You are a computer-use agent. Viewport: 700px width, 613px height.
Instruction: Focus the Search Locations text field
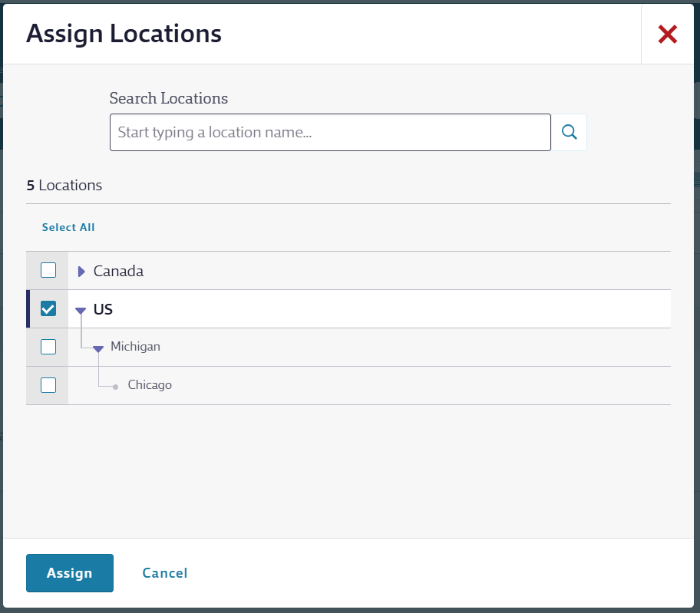click(330, 132)
